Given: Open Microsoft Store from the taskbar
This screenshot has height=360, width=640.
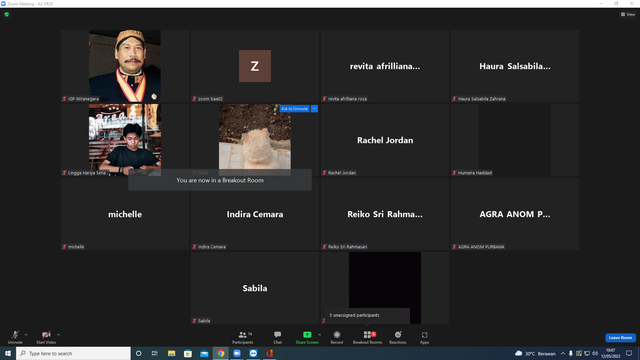Looking at the screenshot, I should (188, 353).
